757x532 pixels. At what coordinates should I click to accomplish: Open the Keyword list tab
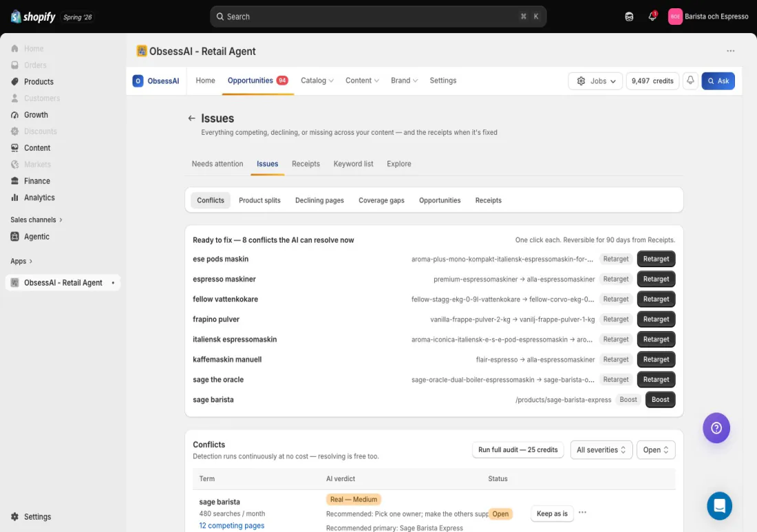(x=354, y=164)
